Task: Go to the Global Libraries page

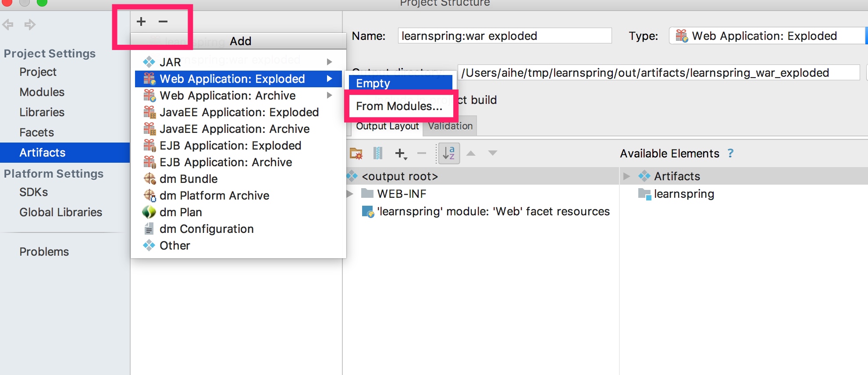Action: [x=60, y=212]
